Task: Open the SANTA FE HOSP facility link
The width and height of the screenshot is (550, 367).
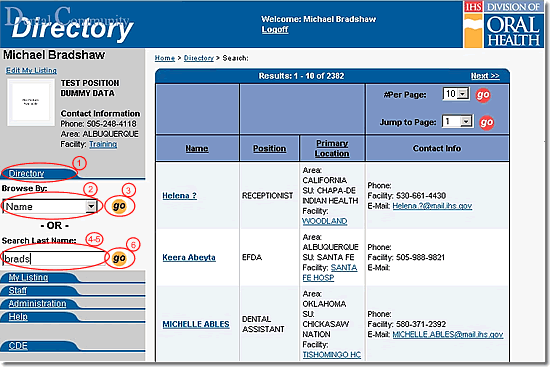Action: point(330,273)
